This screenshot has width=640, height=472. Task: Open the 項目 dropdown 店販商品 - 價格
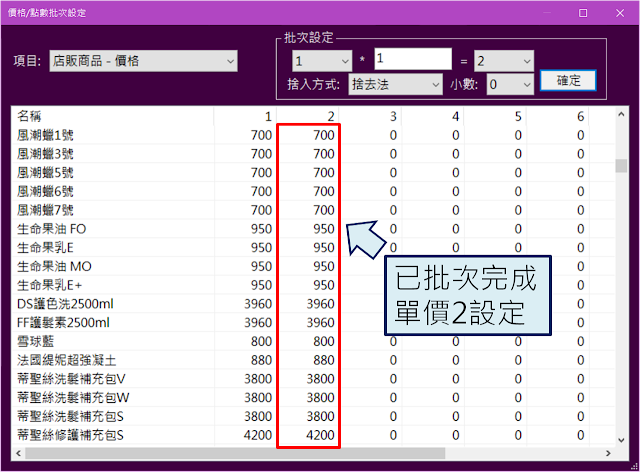point(143,61)
